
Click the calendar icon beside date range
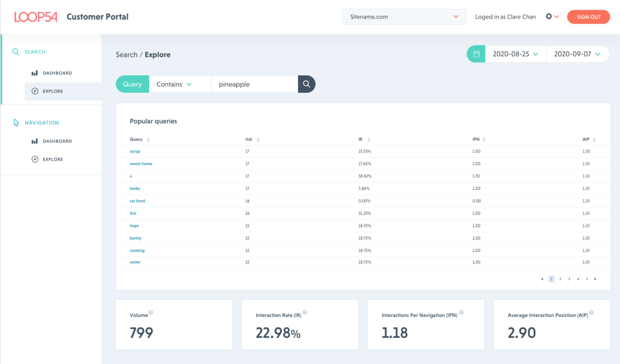(476, 54)
